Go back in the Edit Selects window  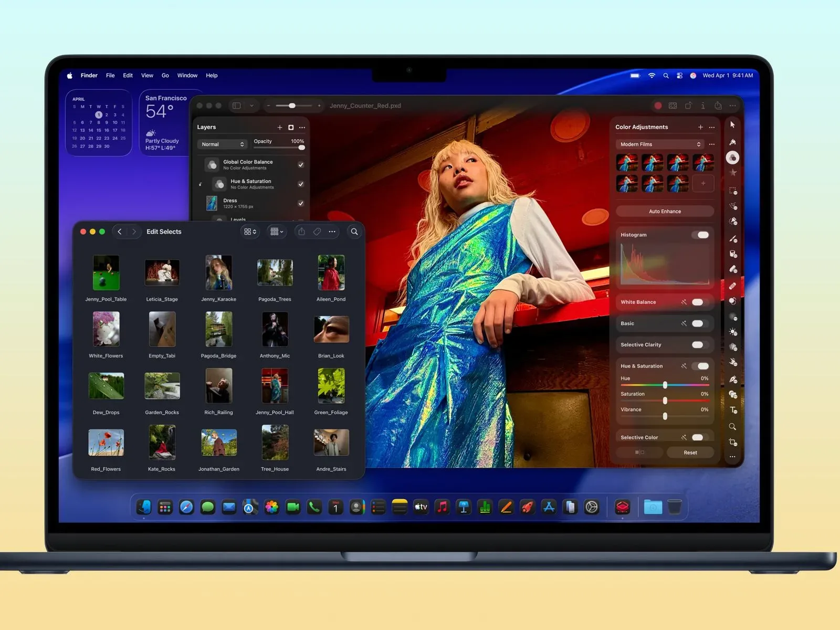[120, 232]
